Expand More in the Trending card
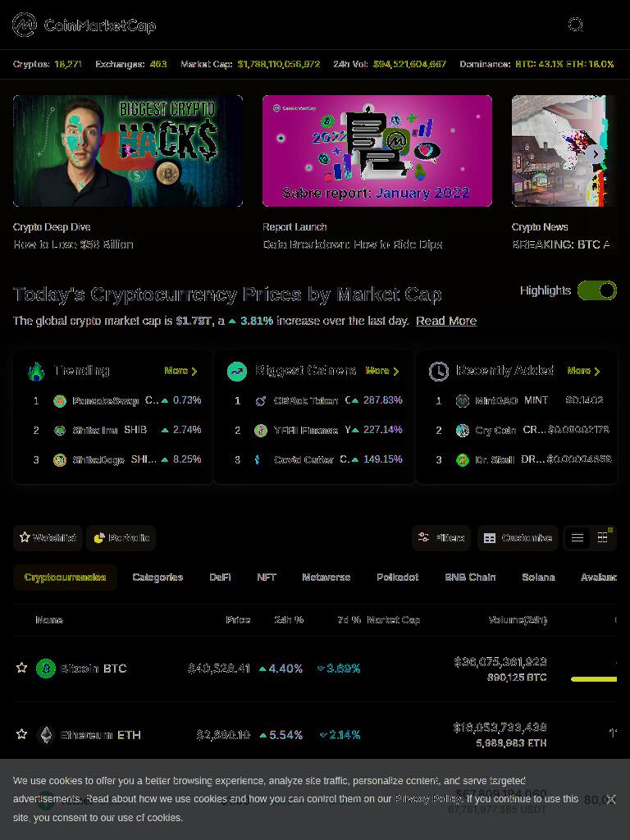Image resolution: width=630 pixels, height=840 pixels. coord(181,371)
